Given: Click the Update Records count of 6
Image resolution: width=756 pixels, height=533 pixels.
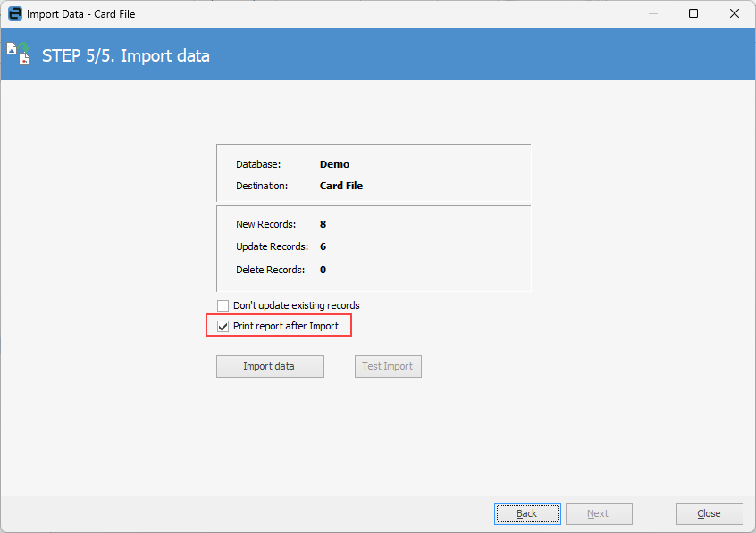Looking at the screenshot, I should pyautogui.click(x=323, y=246).
